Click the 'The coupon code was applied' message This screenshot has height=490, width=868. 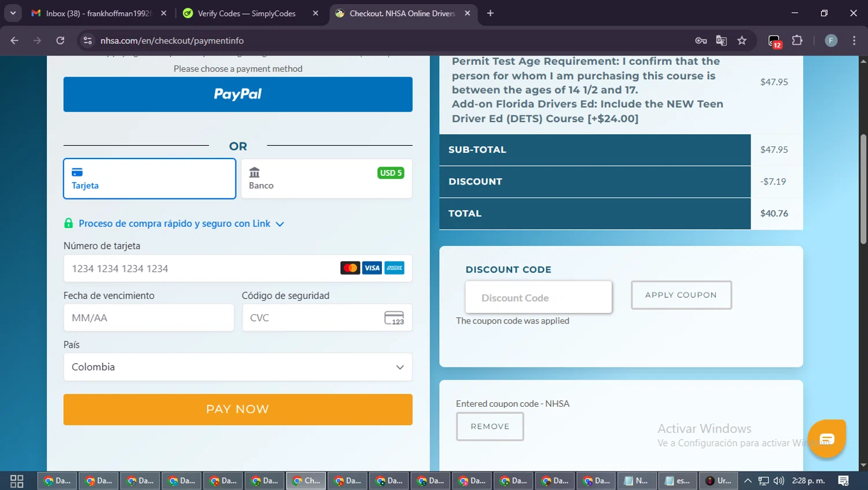point(513,320)
